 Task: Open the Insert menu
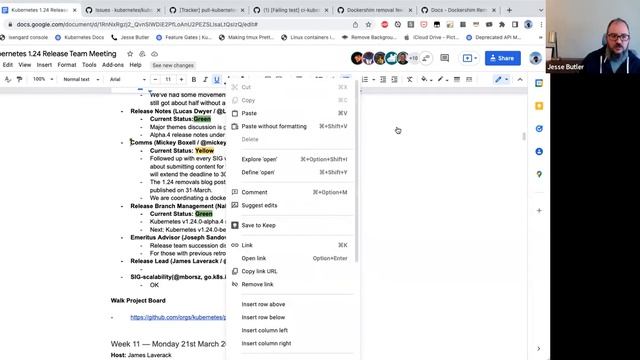pyautogui.click(x=44, y=65)
